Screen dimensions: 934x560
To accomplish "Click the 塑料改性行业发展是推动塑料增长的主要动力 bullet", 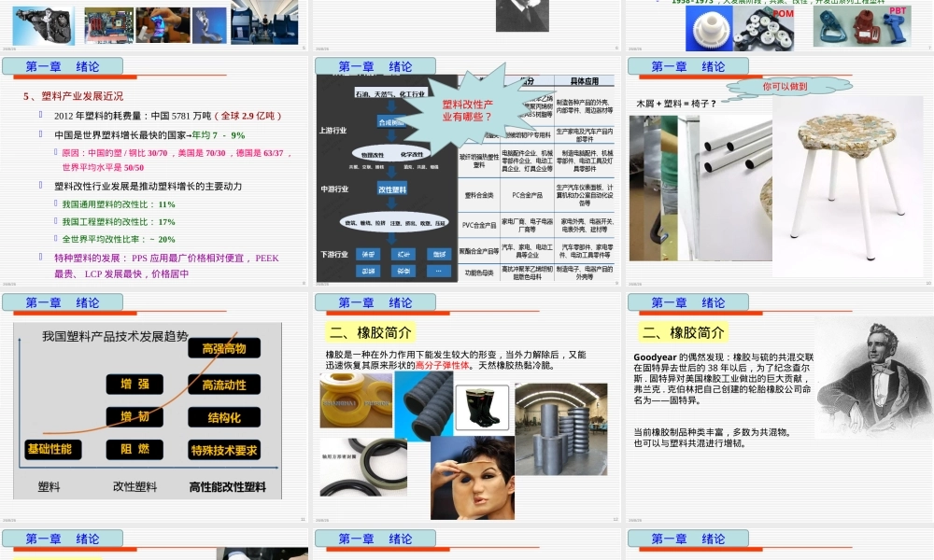I will [148, 187].
